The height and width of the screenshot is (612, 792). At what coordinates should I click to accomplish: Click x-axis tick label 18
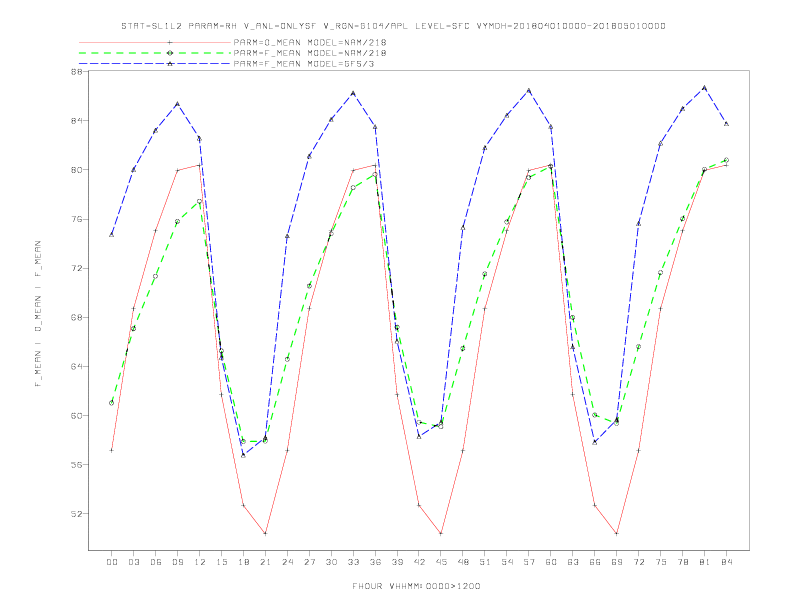pyautogui.click(x=243, y=562)
